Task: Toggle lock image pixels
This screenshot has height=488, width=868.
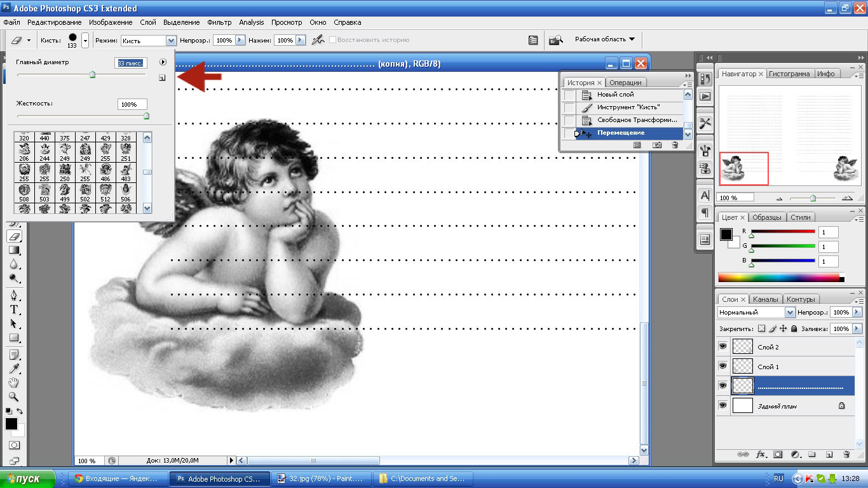Action: [x=773, y=329]
